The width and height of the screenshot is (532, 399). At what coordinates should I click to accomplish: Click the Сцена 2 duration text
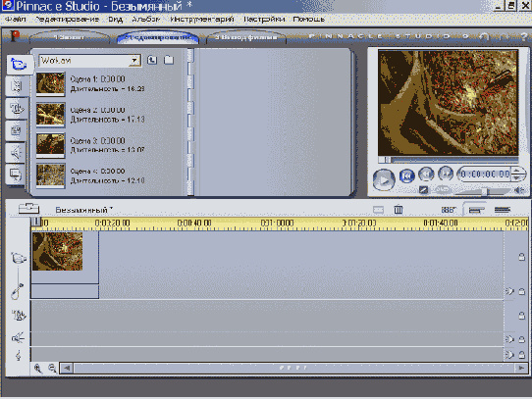pos(107,120)
